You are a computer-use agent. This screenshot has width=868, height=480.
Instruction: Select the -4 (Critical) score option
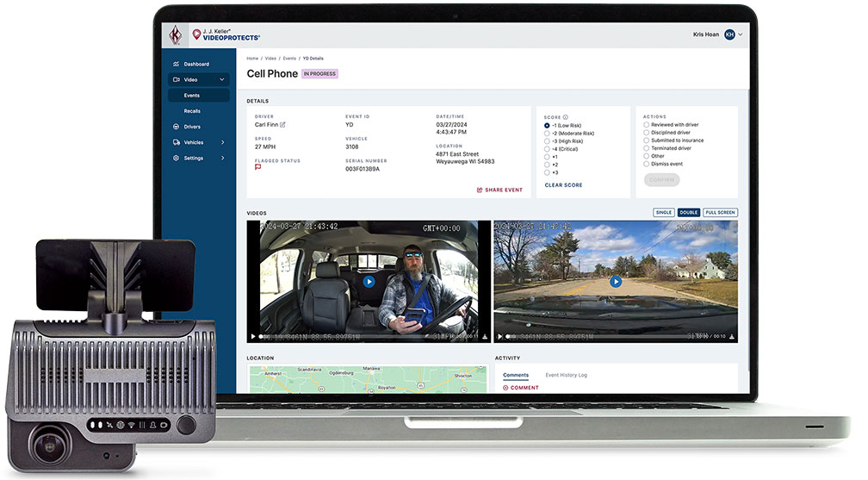(548, 149)
